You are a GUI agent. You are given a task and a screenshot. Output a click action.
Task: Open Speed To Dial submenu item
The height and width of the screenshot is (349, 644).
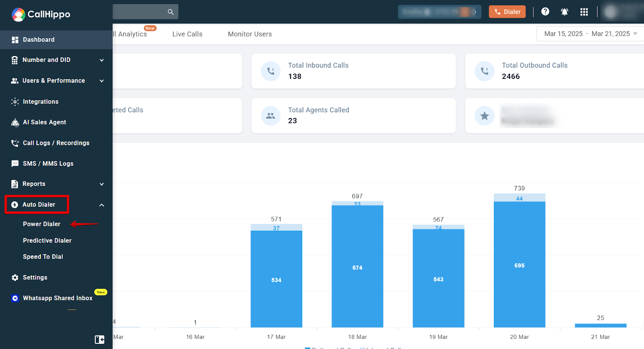(43, 257)
